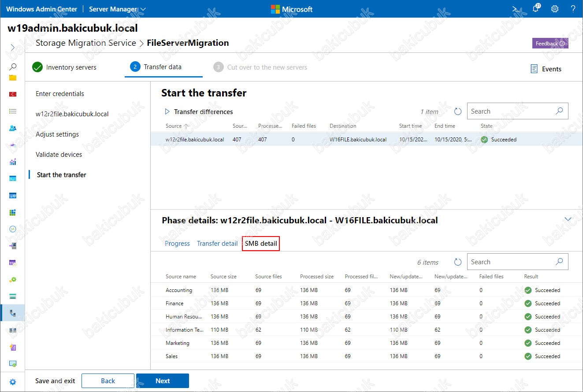Select the w12r2file.bakicubuk.local transfer row
This screenshot has width=583, height=392.
pyautogui.click(x=367, y=139)
